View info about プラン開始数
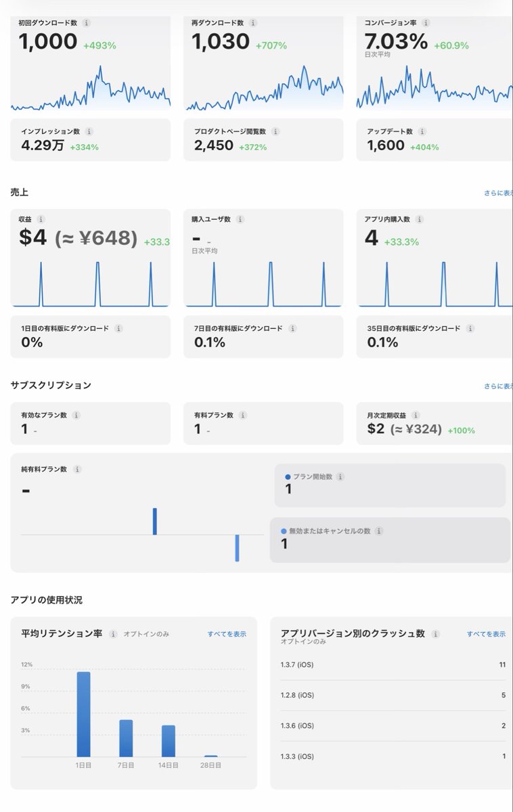The width and height of the screenshot is (513, 812). tap(340, 476)
